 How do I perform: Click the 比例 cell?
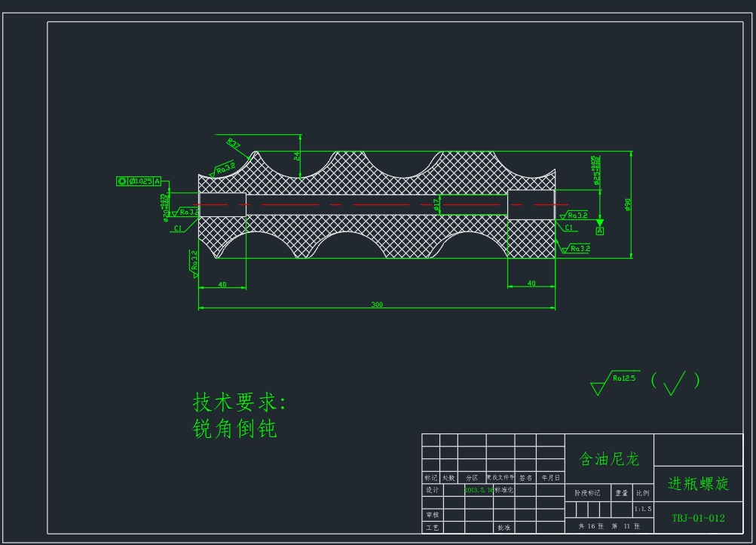coord(643,493)
